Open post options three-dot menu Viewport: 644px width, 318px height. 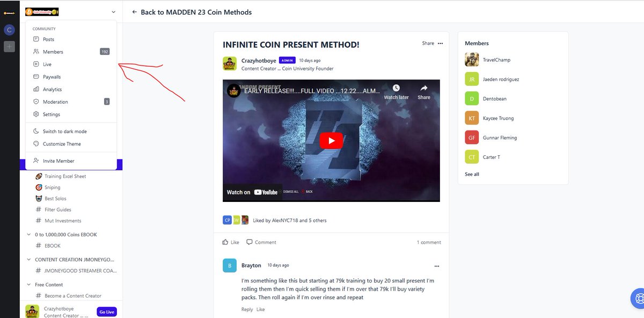[x=441, y=43]
